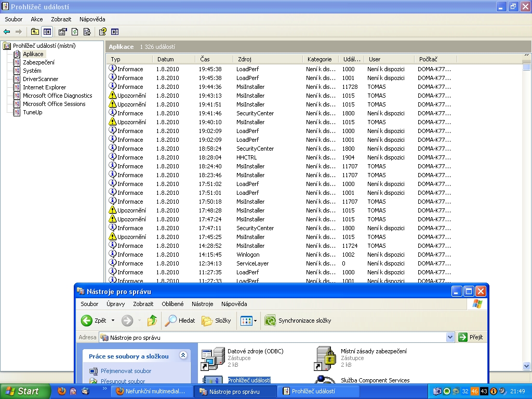
Task: Click the event list scrollbar down arrow
Action: tap(527, 366)
